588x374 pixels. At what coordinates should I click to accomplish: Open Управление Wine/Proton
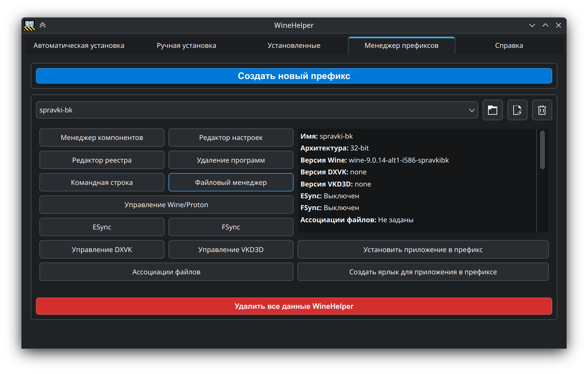coord(166,205)
